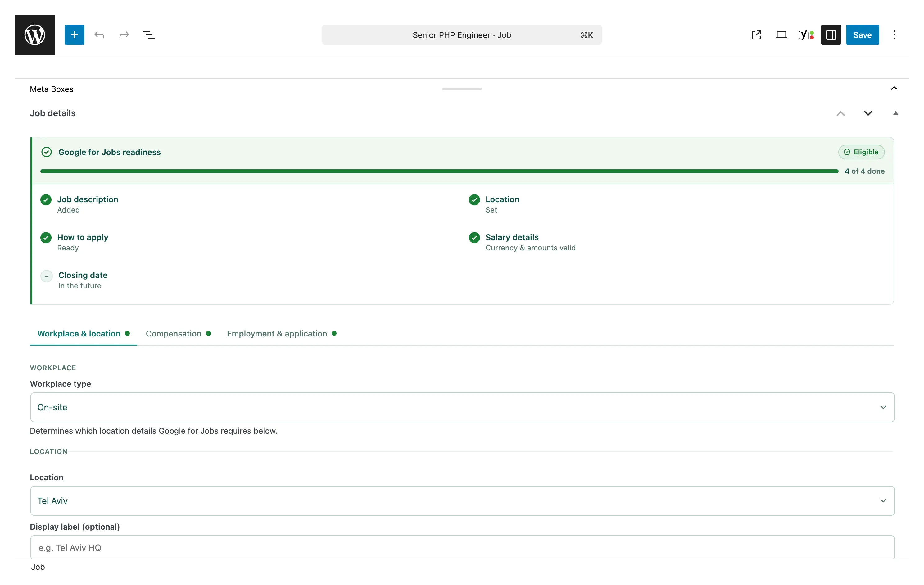Open the Yoast SEO panel
This screenshot has height=585, width=924.
click(x=806, y=35)
